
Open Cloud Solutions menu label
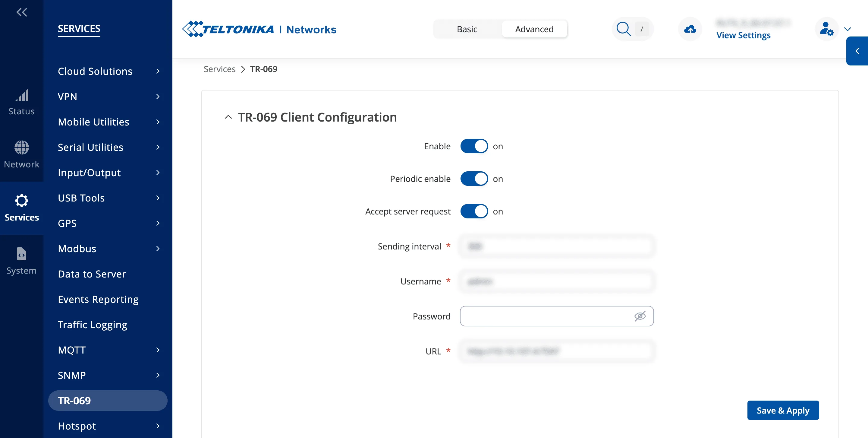click(x=95, y=71)
